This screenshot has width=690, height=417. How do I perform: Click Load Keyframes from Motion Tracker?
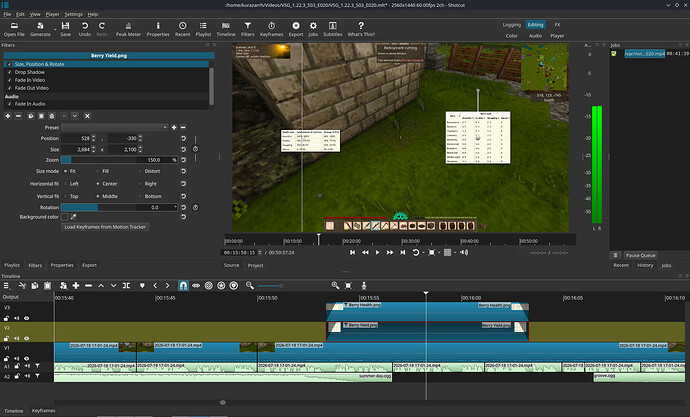coord(105,227)
